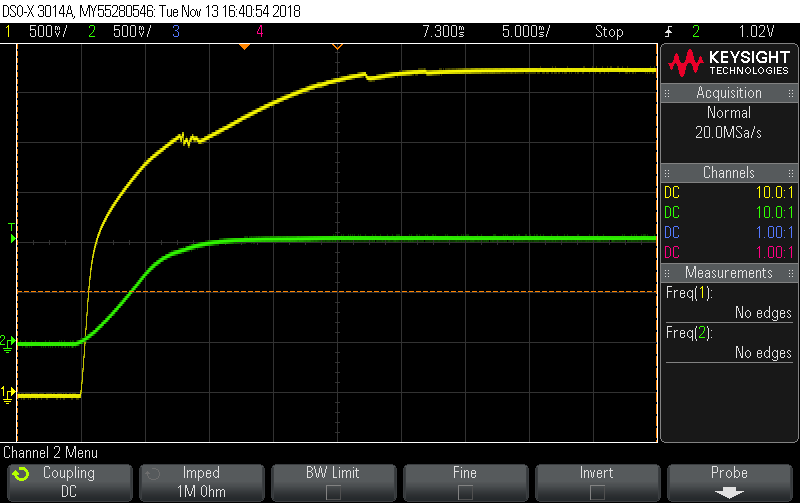Click the green DC 10.0:1 channel row
This screenshot has height=503, width=800.
729,213
